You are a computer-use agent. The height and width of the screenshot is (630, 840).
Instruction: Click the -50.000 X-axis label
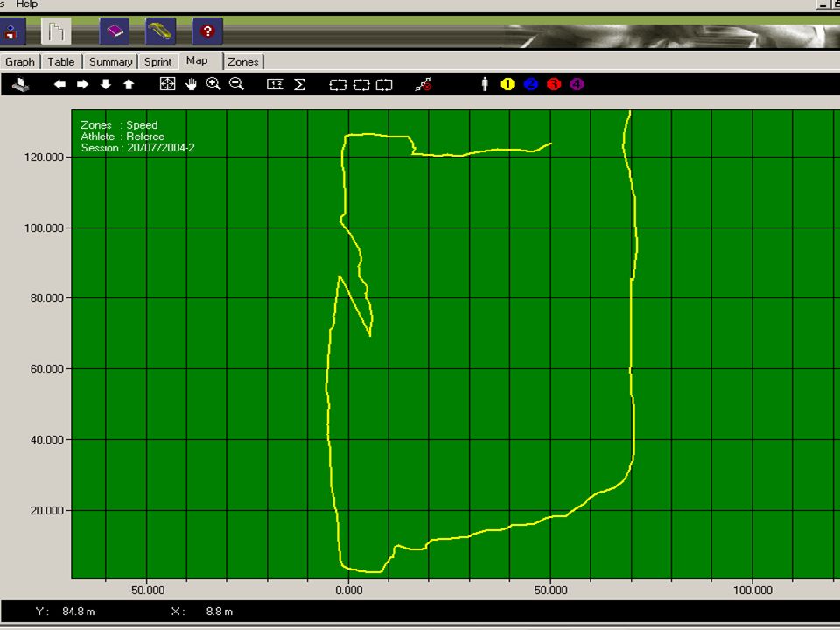(x=147, y=591)
